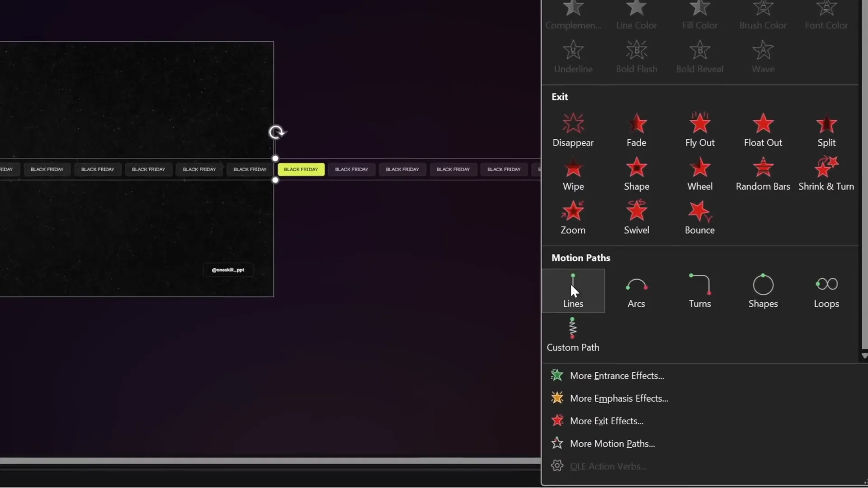
Task: Choose the Swivel exit effect
Action: pyautogui.click(x=636, y=218)
